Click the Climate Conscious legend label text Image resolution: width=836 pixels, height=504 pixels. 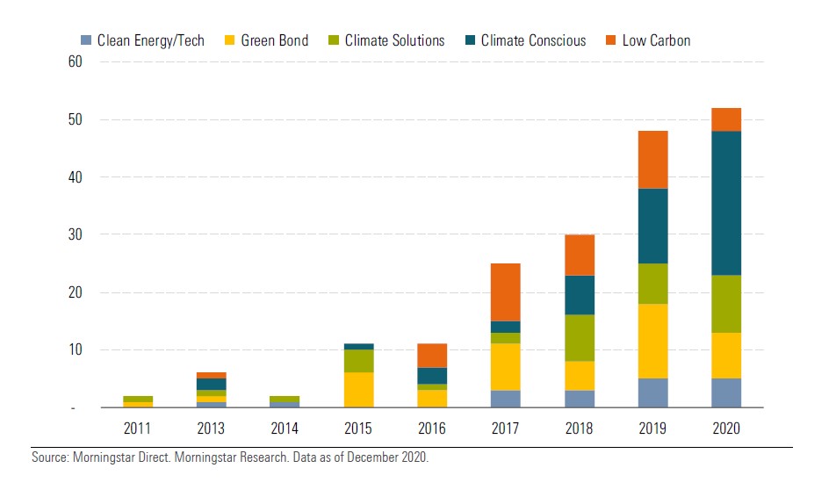pos(533,40)
